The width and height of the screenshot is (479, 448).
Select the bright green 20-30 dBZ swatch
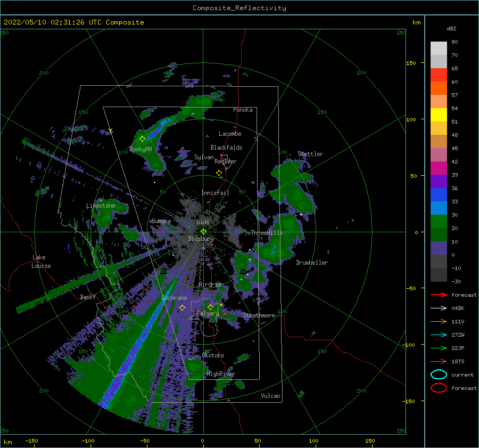pos(439,222)
